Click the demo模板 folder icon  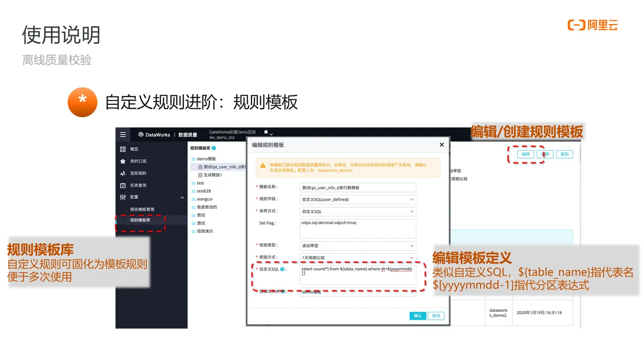pos(194,159)
